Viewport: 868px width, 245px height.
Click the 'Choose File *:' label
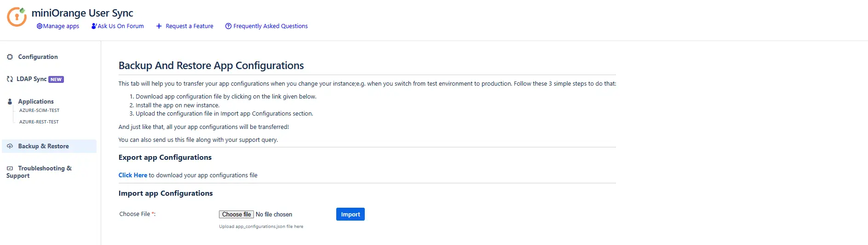click(x=138, y=214)
